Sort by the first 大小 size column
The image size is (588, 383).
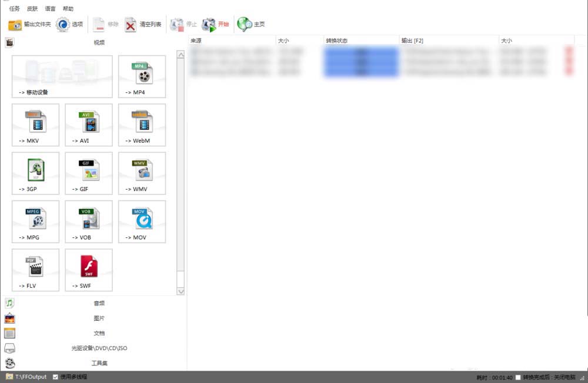299,41
